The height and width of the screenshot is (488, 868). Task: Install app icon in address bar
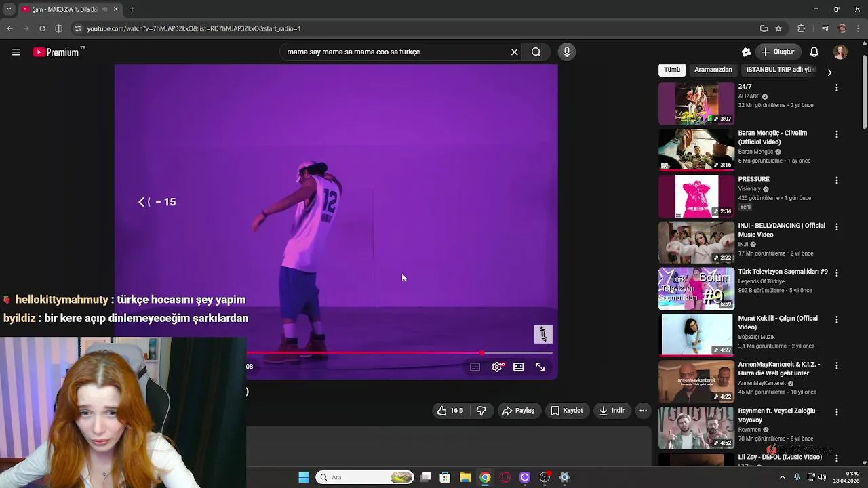[764, 28]
